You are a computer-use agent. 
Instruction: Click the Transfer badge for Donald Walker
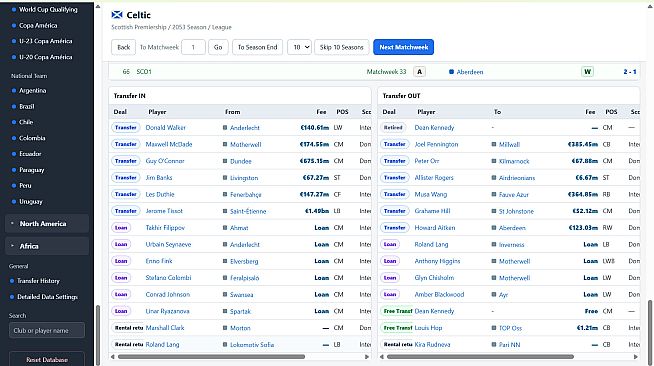click(x=126, y=128)
